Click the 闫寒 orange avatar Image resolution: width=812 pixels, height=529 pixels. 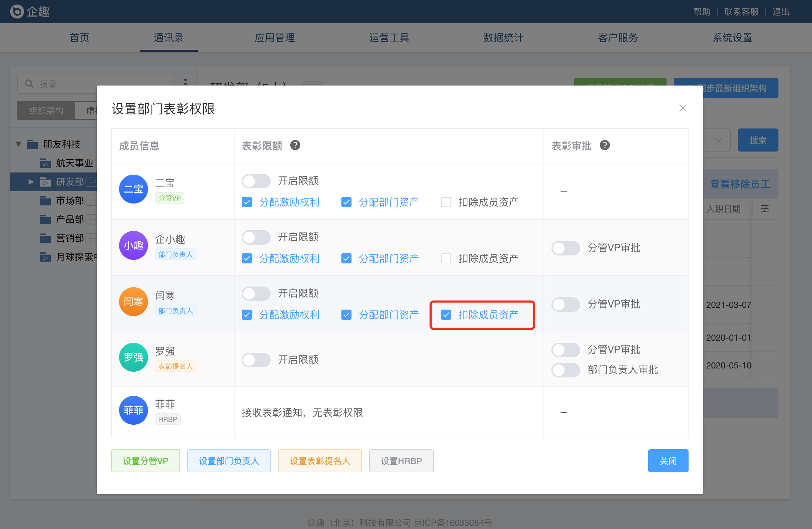coord(134,302)
